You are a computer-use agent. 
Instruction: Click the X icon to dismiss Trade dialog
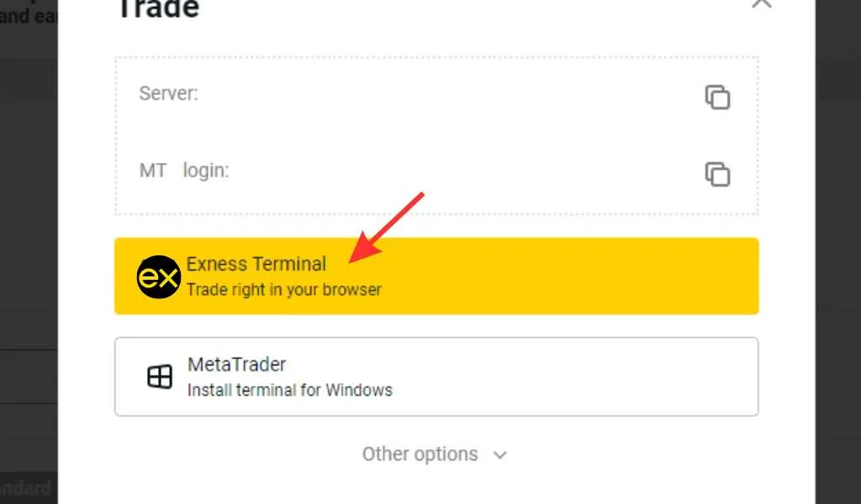click(x=762, y=4)
